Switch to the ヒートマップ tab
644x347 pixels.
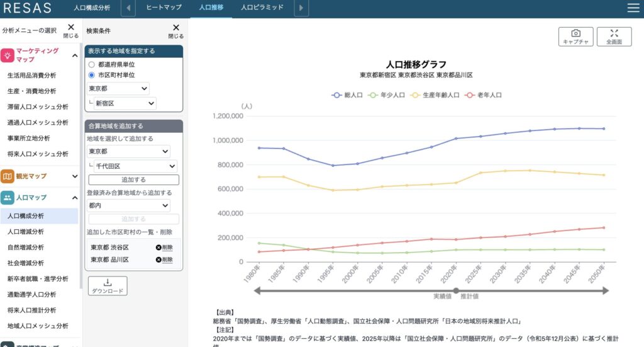[164, 8]
